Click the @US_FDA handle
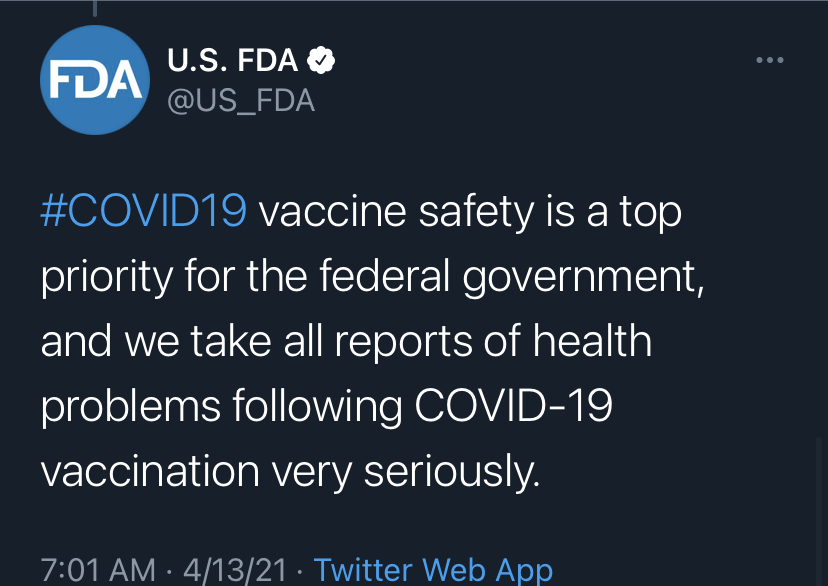This screenshot has height=586, width=828. (241, 100)
